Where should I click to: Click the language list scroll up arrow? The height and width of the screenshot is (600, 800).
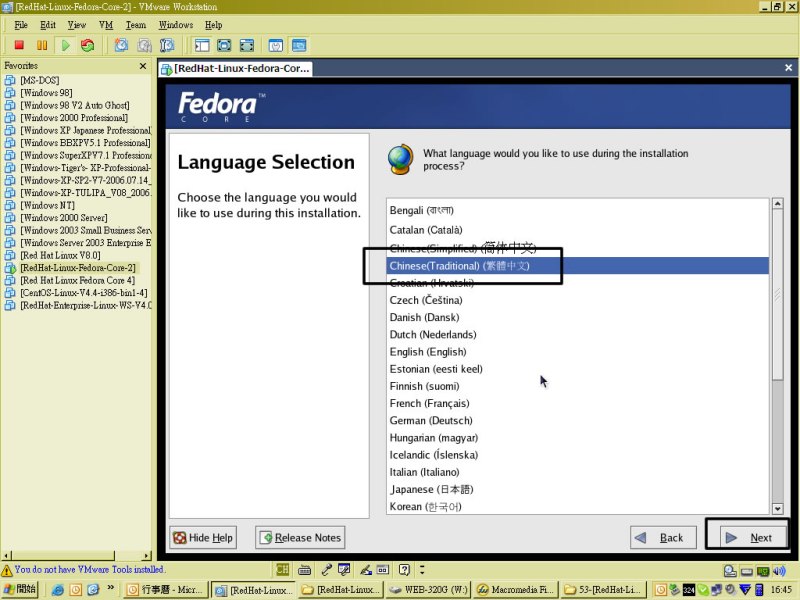(x=778, y=204)
